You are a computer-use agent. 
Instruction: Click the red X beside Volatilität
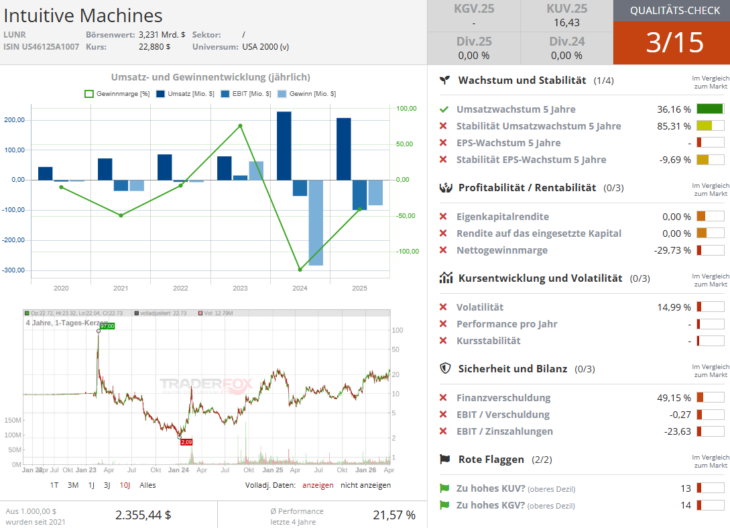click(x=444, y=307)
